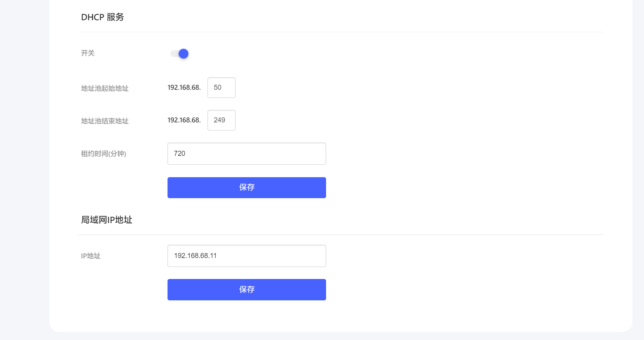This screenshot has height=340, width=644.
Task: Click the 地址池结束地址 label
Action: point(105,121)
